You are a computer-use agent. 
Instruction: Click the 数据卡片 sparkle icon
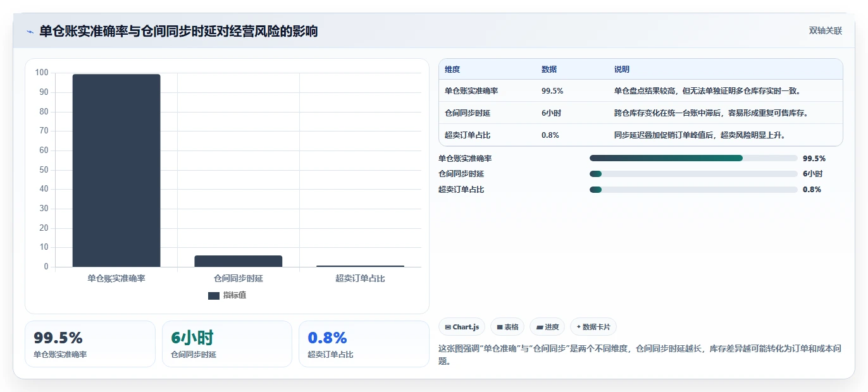click(x=579, y=327)
